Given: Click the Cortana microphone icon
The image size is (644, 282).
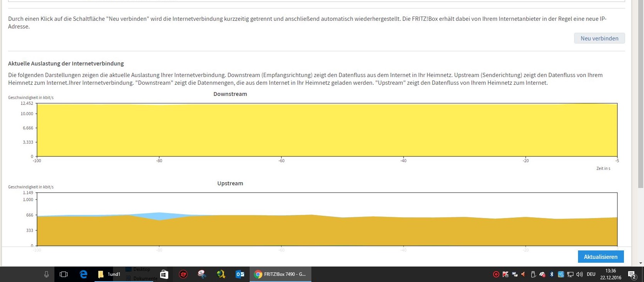Looking at the screenshot, I should pyautogui.click(x=46, y=274).
